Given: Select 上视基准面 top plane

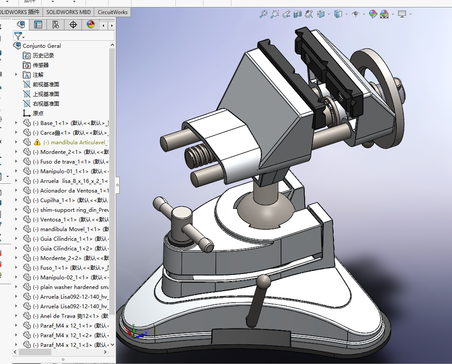Looking at the screenshot, I should [46, 94].
